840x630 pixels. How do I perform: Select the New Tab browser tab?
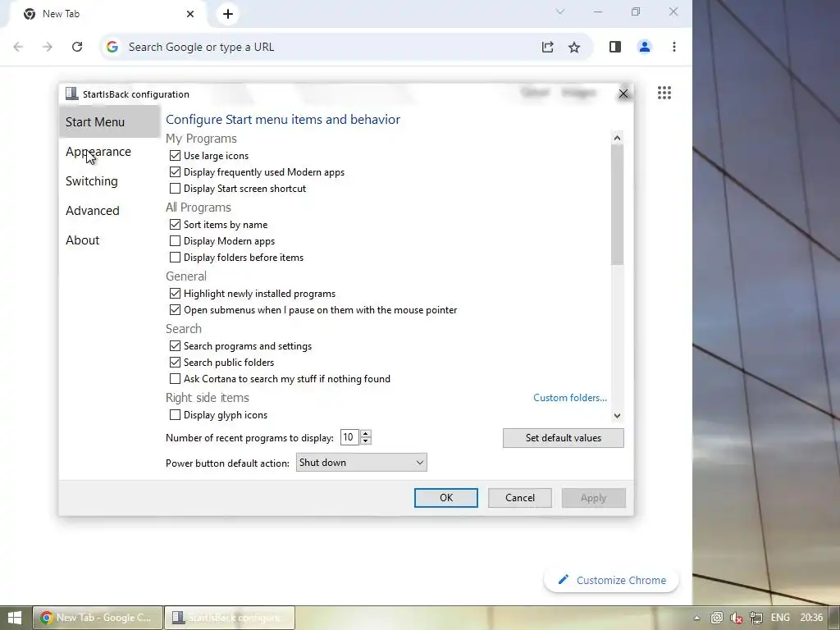[107, 14]
